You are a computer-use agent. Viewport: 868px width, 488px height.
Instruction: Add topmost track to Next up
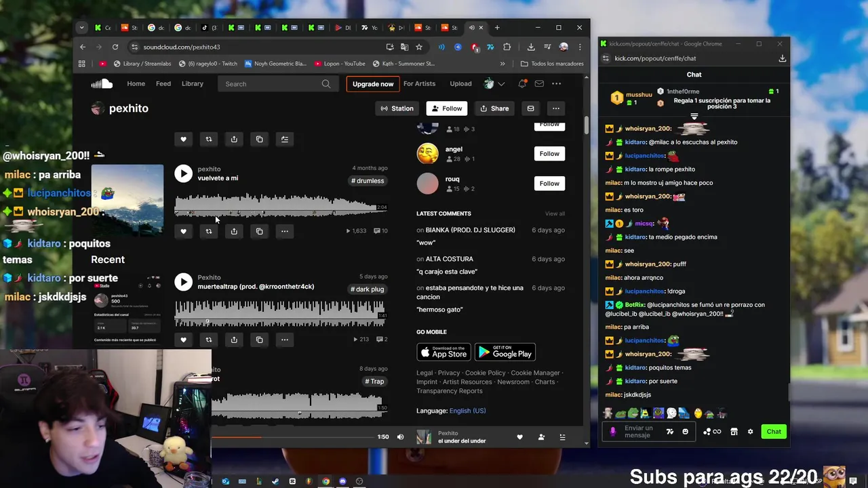coord(285,139)
